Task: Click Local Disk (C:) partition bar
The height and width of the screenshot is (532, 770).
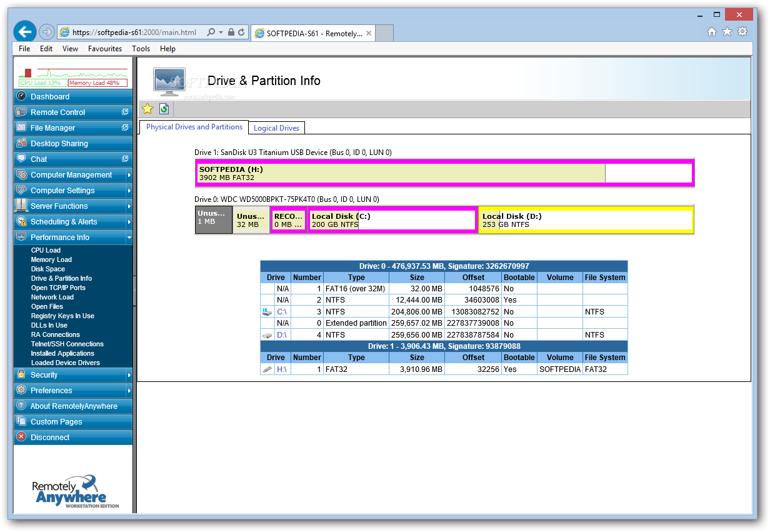Action: click(392, 220)
